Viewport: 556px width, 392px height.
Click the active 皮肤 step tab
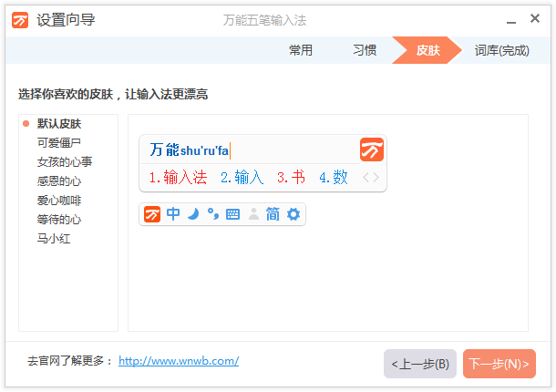[427, 50]
